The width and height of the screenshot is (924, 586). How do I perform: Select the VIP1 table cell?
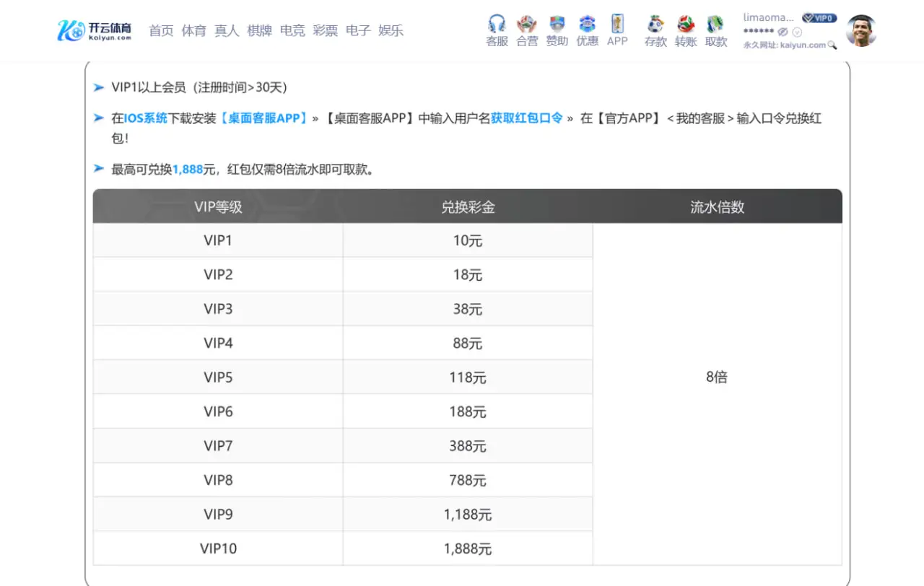(x=218, y=240)
